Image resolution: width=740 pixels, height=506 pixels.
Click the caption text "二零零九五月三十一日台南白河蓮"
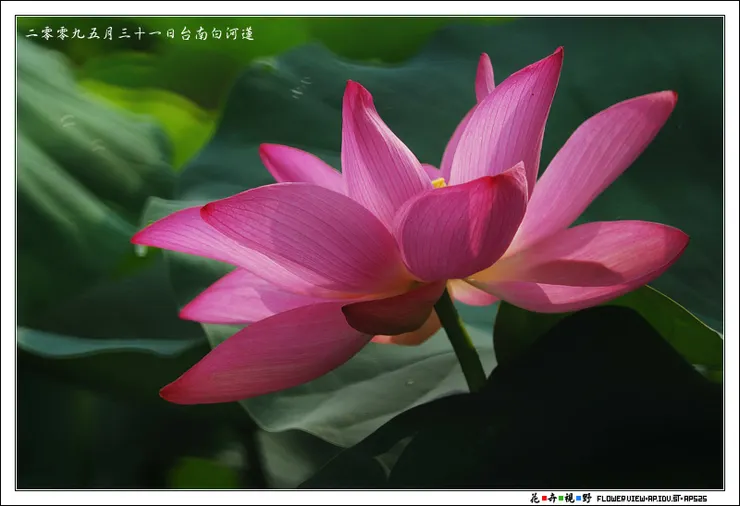[140, 34]
